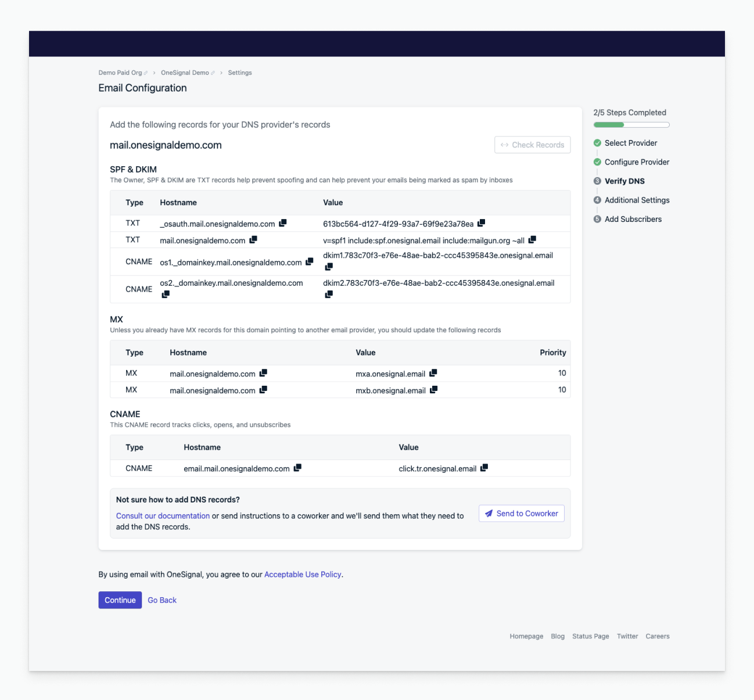Click the mail.onesignaldemo.com domain heading
This screenshot has width=754, height=700.
pos(166,145)
